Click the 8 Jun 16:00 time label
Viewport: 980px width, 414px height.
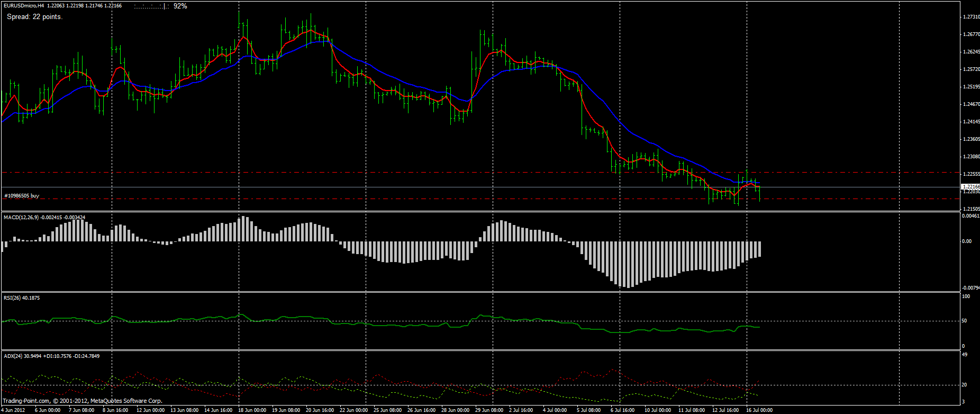pos(115,410)
